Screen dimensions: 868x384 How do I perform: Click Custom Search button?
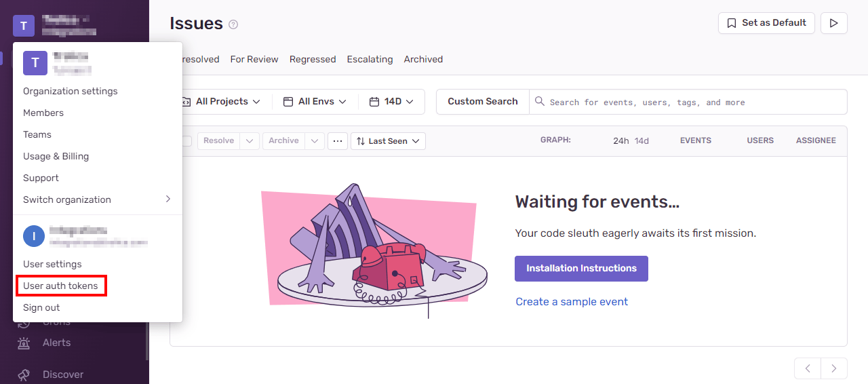coord(483,101)
